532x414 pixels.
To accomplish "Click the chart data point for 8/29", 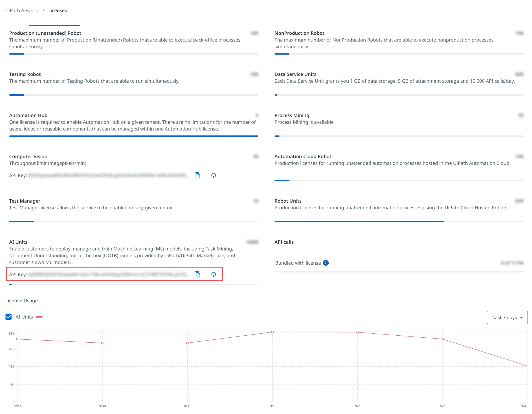I will [17, 339].
